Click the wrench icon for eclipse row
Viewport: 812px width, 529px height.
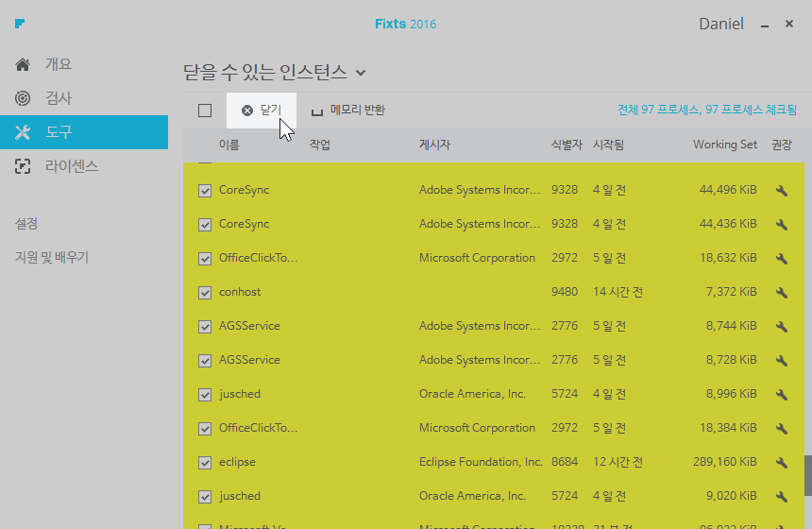point(781,462)
